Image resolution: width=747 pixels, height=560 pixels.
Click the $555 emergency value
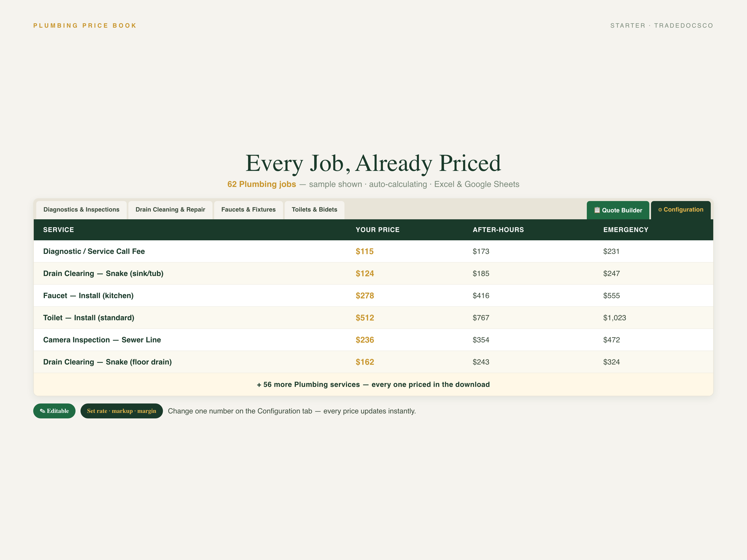point(612,295)
